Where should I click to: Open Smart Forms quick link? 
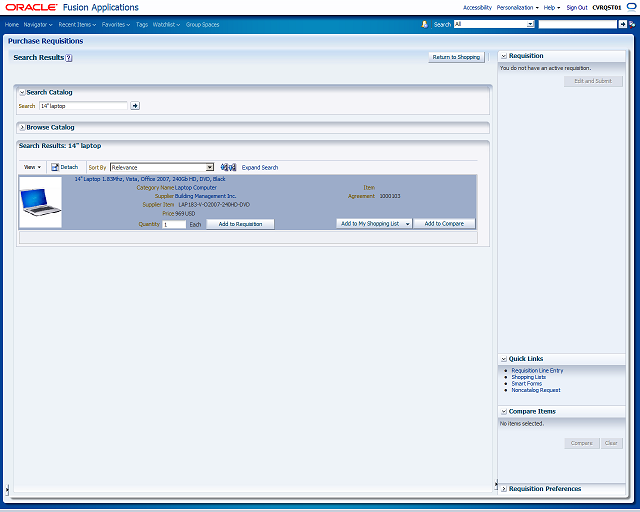527,383
